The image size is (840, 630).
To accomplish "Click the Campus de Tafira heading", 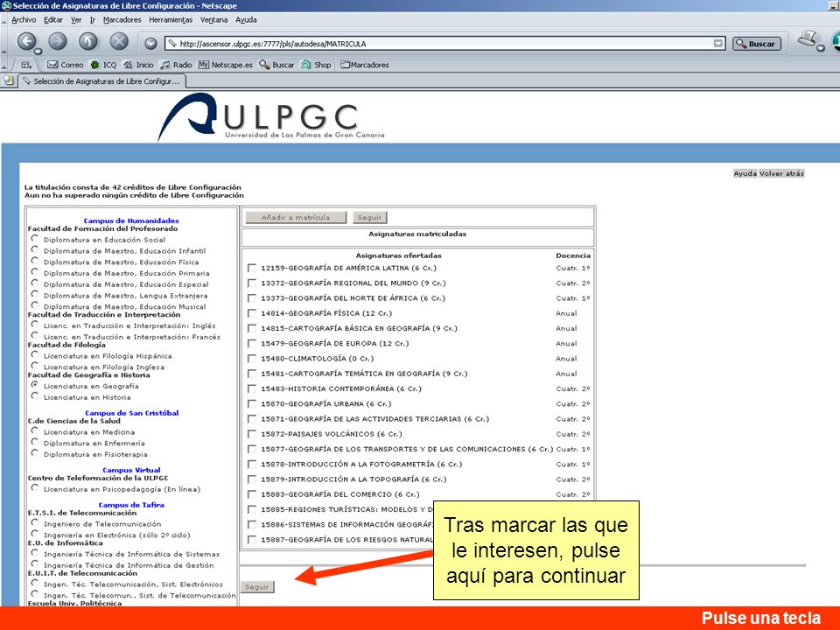I will [131, 505].
